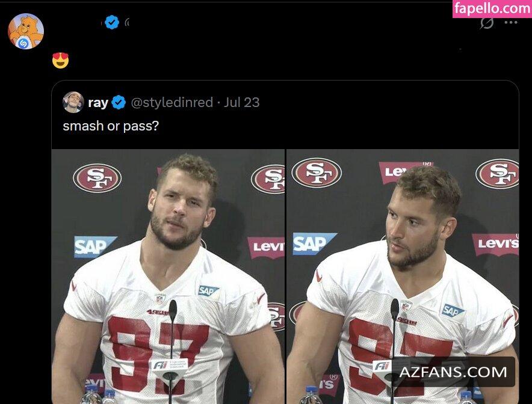This screenshot has height=404, width=532.
Task: Click the Shazam badge on the bear avatar
Action: pos(23,43)
